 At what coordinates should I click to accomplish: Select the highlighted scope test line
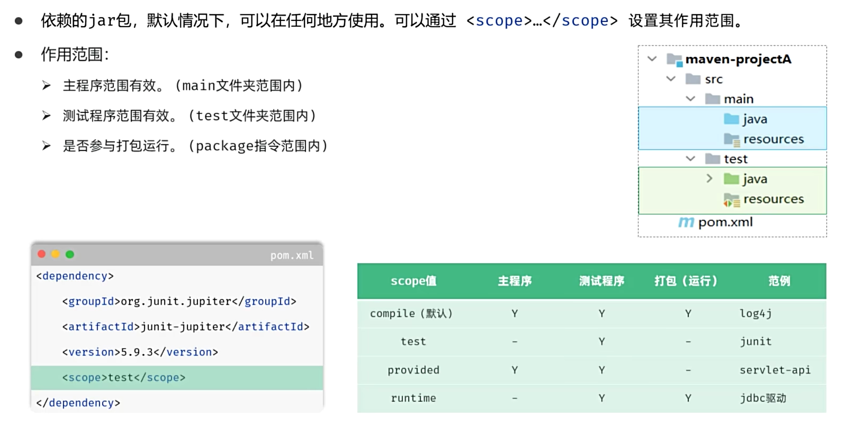[x=124, y=377]
